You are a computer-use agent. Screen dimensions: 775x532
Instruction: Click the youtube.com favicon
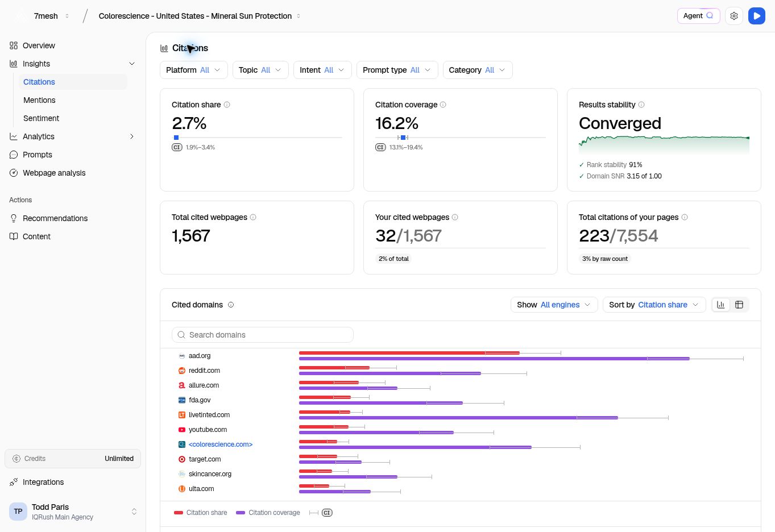(x=182, y=430)
